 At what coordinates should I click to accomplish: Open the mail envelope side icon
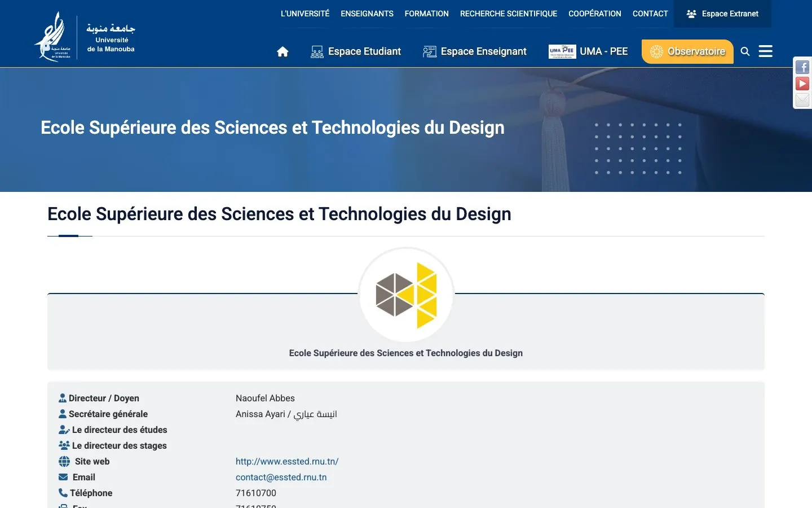[802, 100]
